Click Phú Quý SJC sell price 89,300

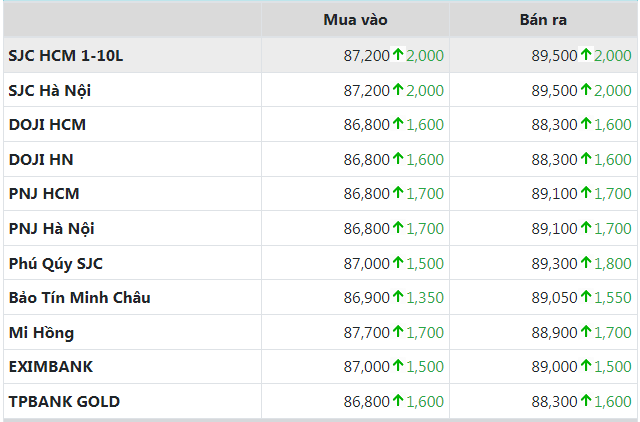pos(554,263)
